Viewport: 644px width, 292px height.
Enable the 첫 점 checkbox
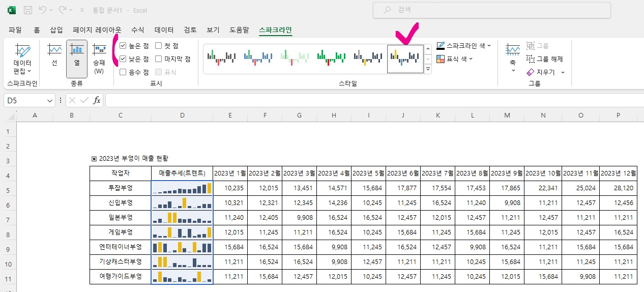click(159, 46)
